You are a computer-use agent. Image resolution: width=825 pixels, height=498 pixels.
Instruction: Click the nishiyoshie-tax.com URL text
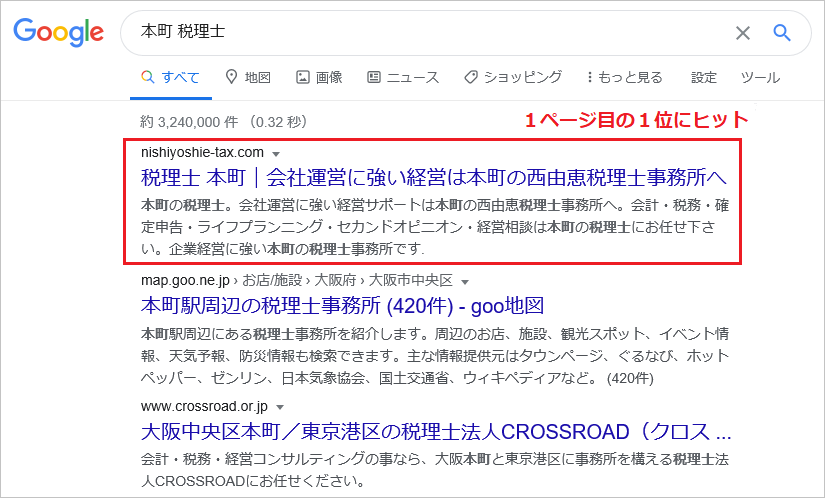pyautogui.click(x=202, y=153)
